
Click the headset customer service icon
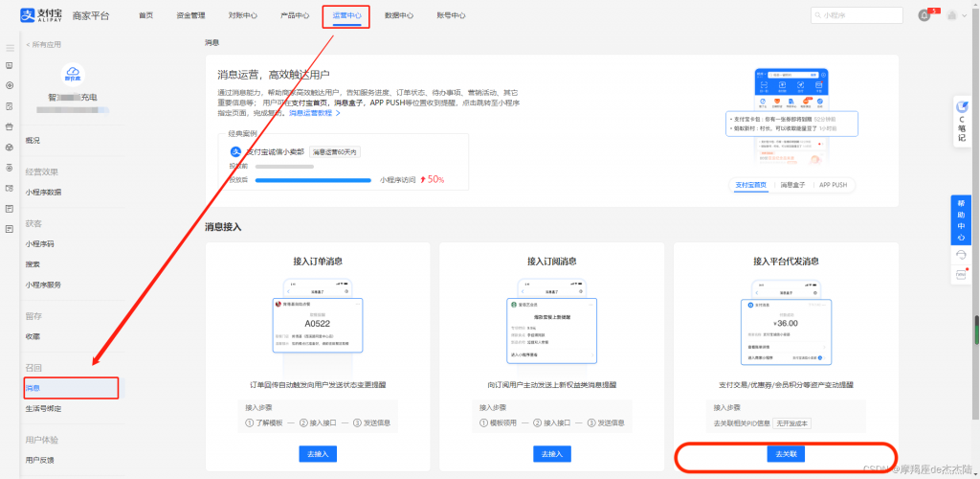click(961, 255)
